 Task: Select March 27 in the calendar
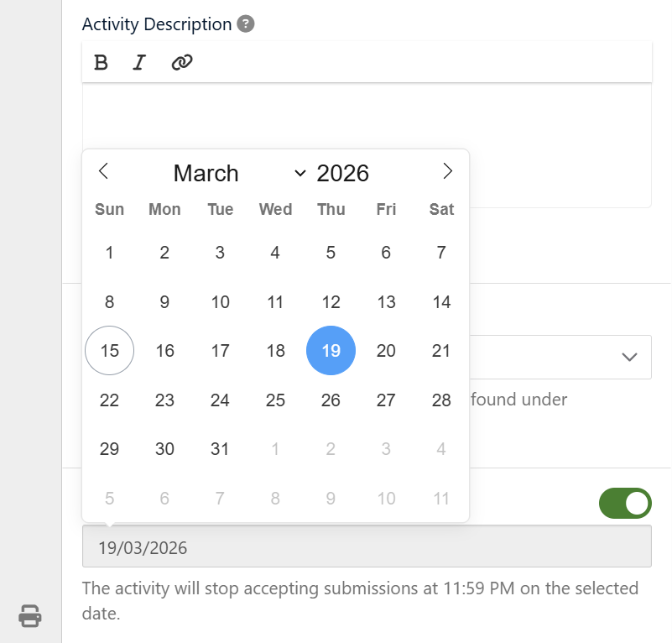[x=386, y=400]
